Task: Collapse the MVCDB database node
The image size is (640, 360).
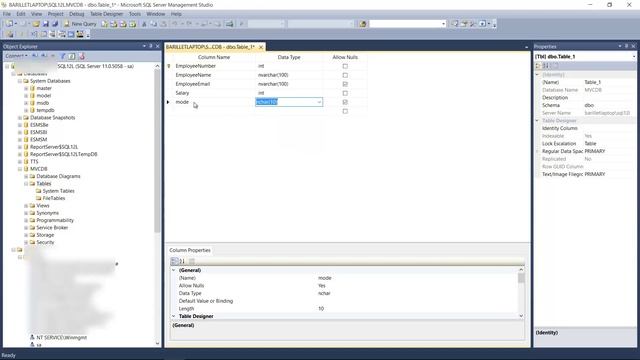Action: coord(20,169)
